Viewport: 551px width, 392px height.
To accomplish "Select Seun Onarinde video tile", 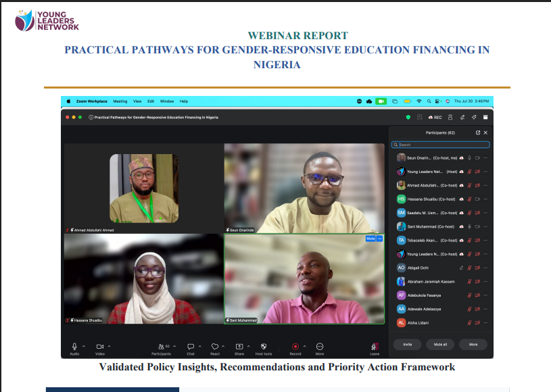I will (x=304, y=189).
